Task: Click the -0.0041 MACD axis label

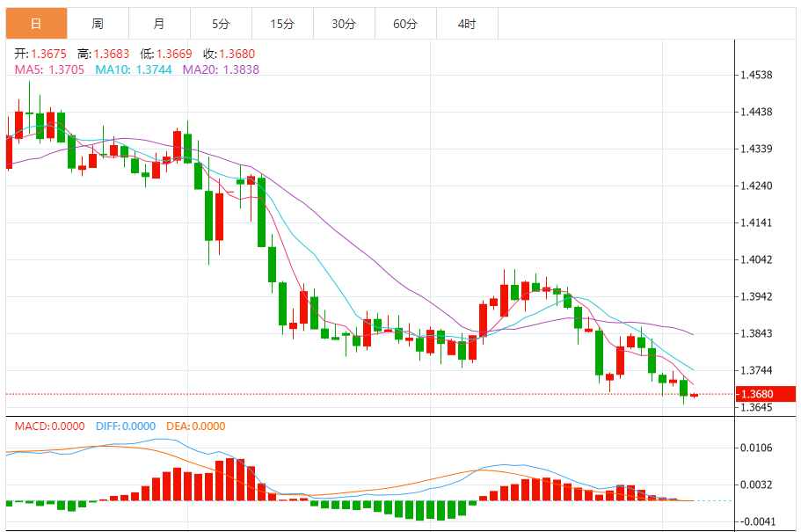Action: (x=758, y=521)
